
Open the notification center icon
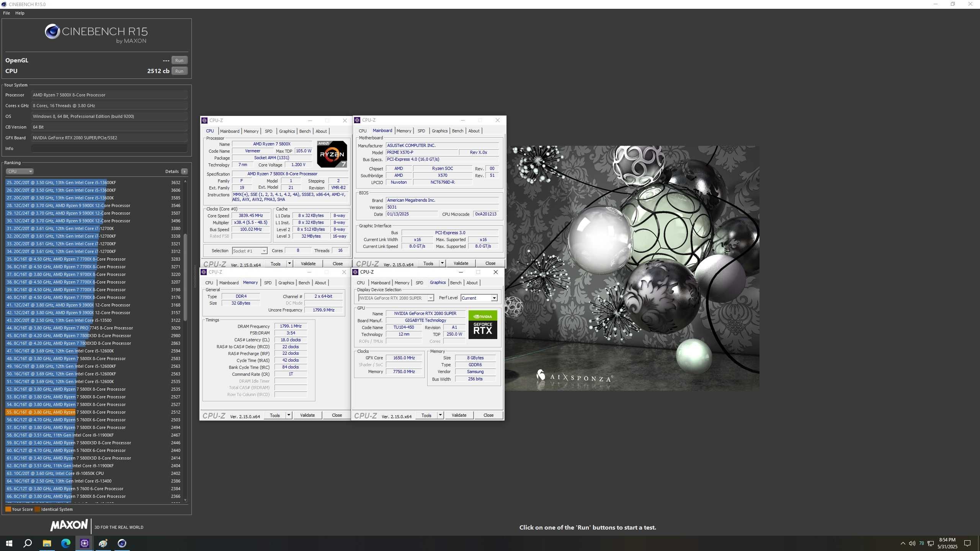click(x=967, y=543)
